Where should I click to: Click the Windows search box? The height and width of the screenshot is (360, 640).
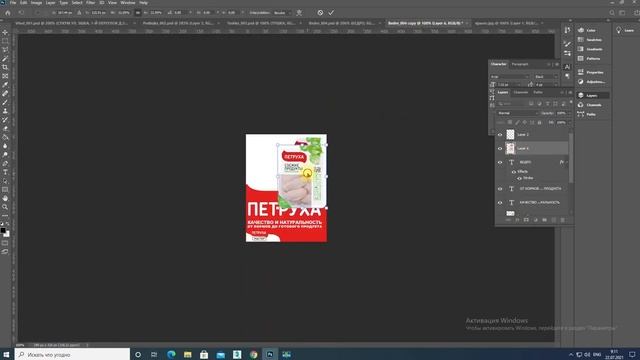(72, 354)
